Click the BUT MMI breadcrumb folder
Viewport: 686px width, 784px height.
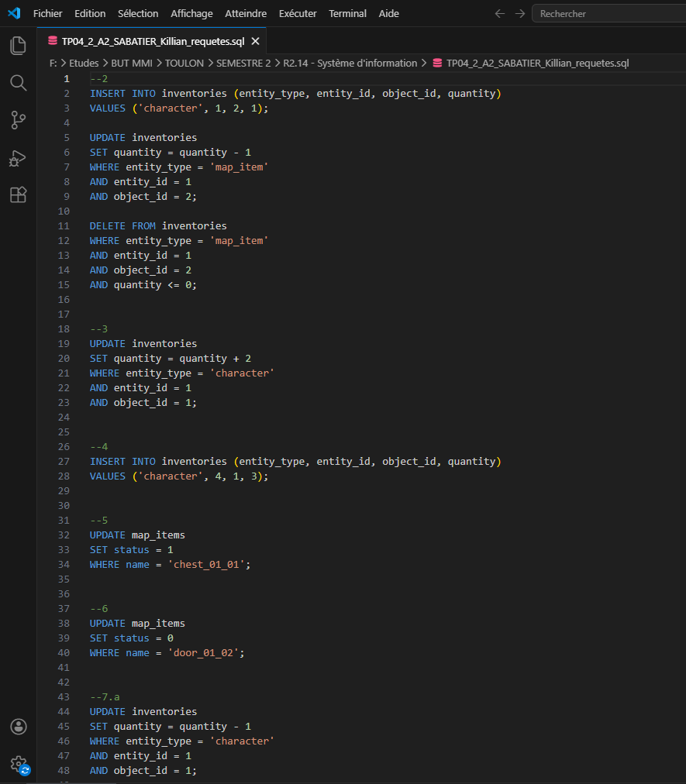(x=132, y=63)
